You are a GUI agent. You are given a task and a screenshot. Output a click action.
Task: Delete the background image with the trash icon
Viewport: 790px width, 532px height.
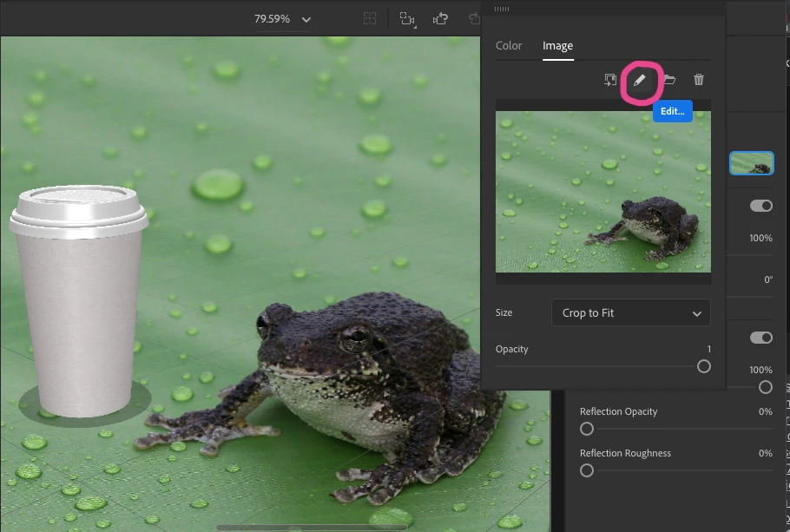699,80
